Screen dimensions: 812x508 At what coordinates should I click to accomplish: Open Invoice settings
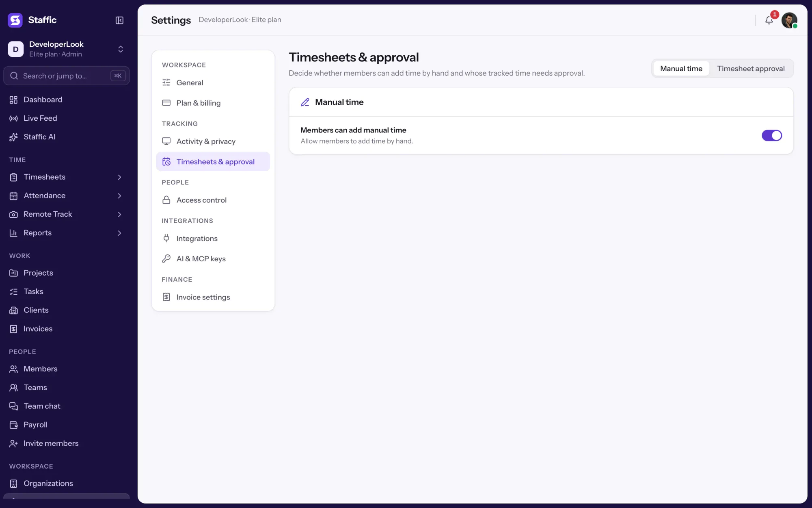(213, 297)
